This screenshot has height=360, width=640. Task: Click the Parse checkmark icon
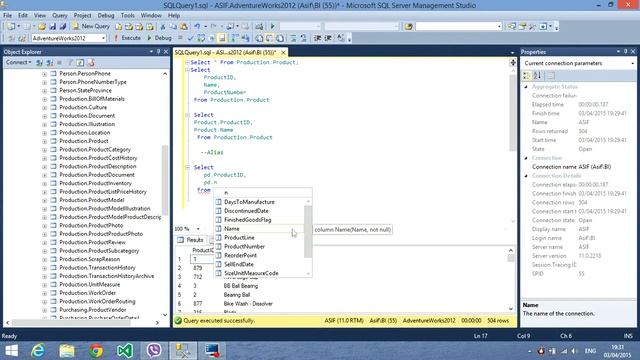[190, 38]
